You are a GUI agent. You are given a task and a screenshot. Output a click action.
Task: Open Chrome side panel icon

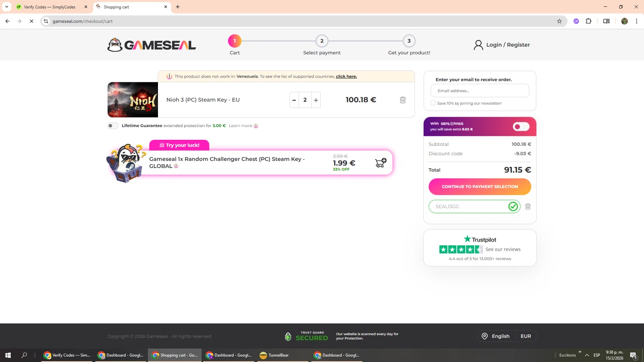pyautogui.click(x=606, y=21)
